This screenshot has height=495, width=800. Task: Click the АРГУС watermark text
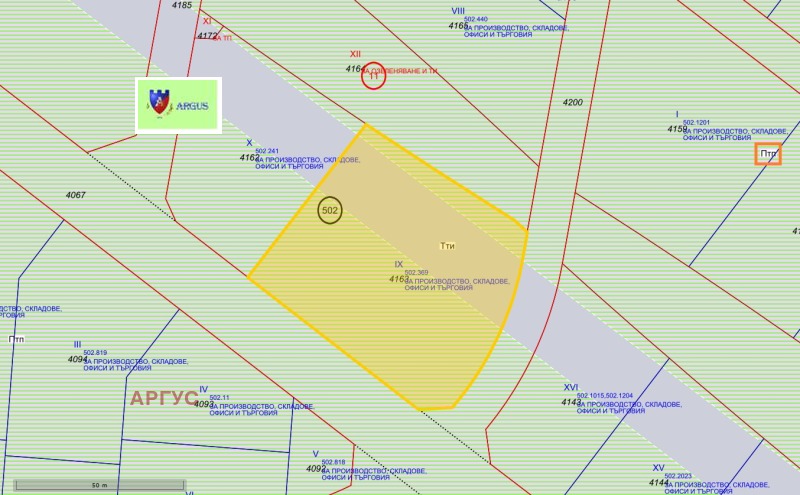(165, 398)
